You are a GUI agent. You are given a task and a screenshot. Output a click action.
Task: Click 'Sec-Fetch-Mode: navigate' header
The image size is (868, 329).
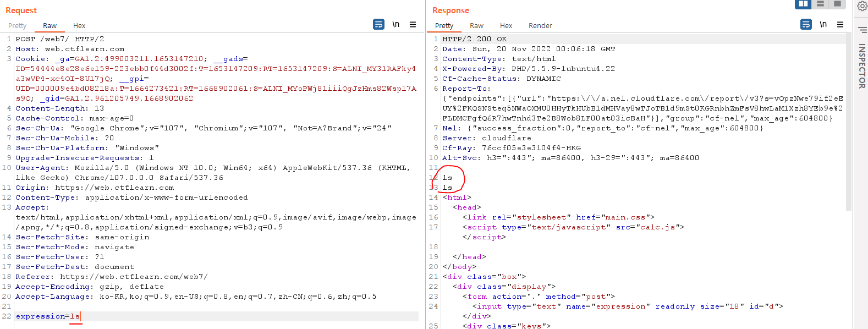(x=74, y=247)
